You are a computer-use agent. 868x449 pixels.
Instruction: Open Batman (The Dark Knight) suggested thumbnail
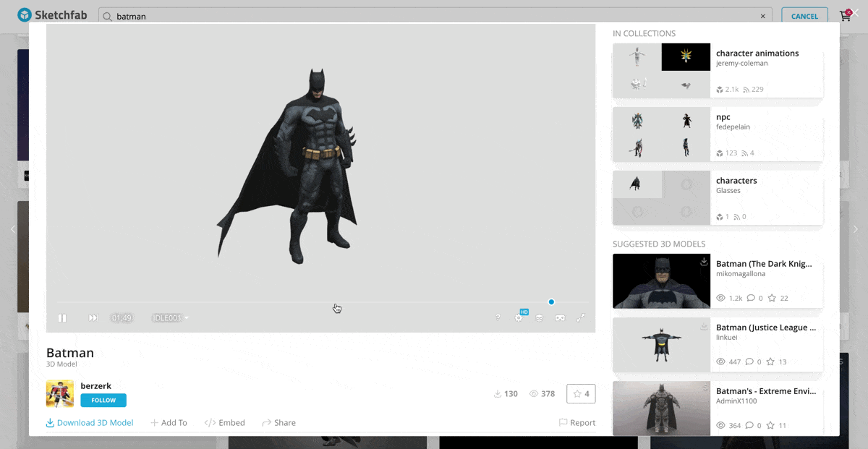[x=661, y=281]
